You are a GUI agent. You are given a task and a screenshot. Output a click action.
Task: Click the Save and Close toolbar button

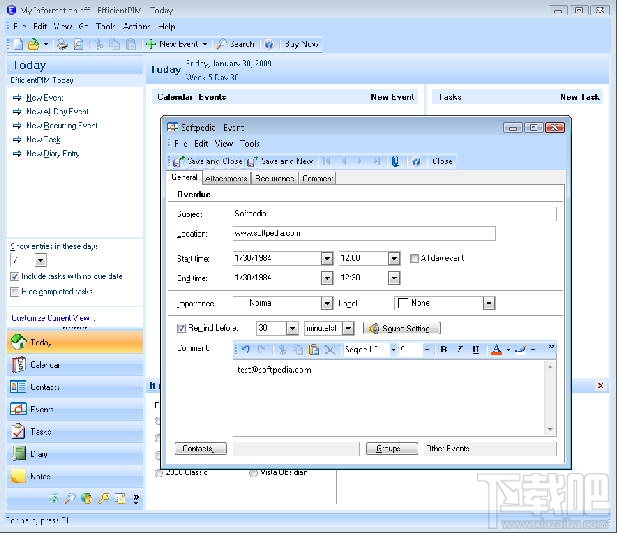pos(207,161)
